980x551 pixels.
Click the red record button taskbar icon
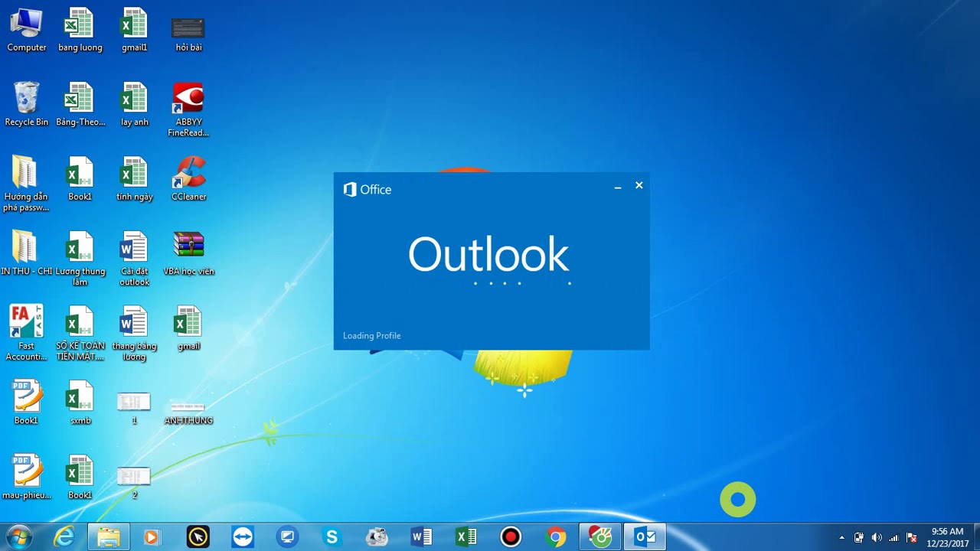(511, 537)
